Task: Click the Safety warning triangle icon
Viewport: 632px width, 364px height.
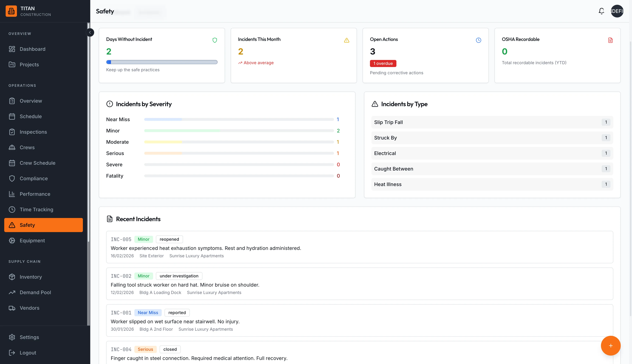Action: click(x=12, y=225)
